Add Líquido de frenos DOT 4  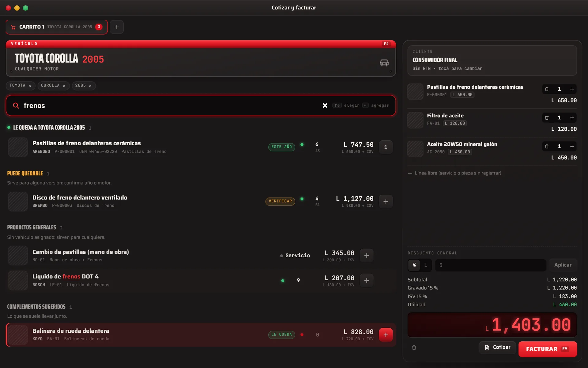click(x=367, y=280)
